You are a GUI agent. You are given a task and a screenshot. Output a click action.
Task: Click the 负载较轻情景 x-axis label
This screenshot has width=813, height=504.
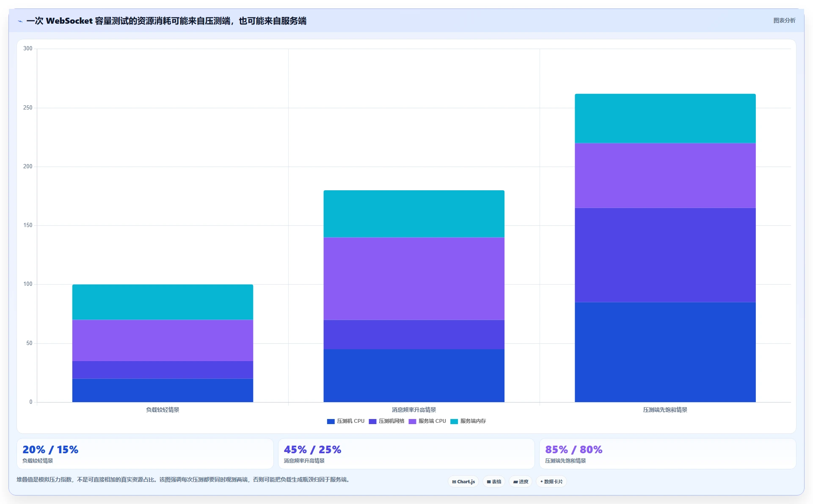163,410
